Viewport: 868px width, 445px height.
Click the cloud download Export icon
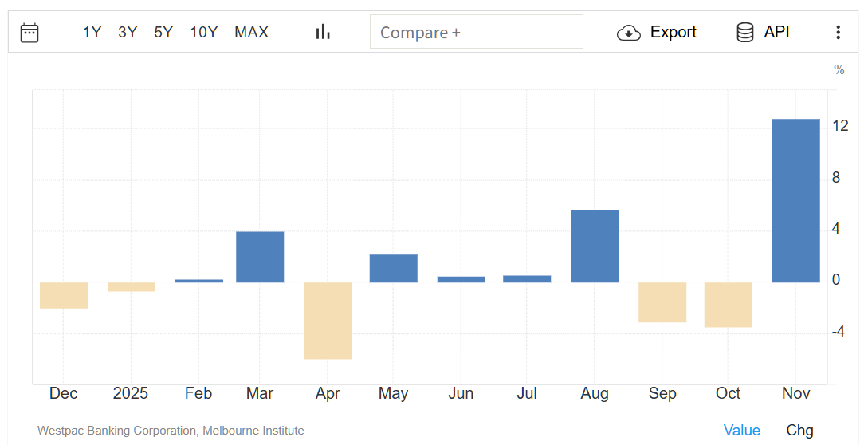point(629,33)
